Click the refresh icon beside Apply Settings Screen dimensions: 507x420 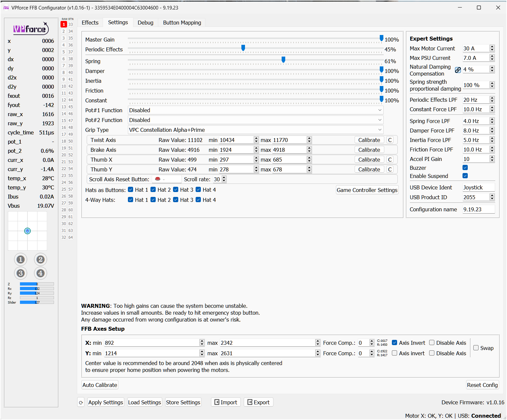pos(81,402)
